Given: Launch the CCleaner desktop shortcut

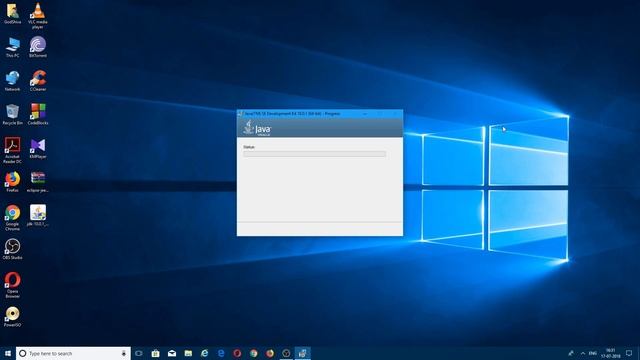Looking at the screenshot, I should [38, 81].
